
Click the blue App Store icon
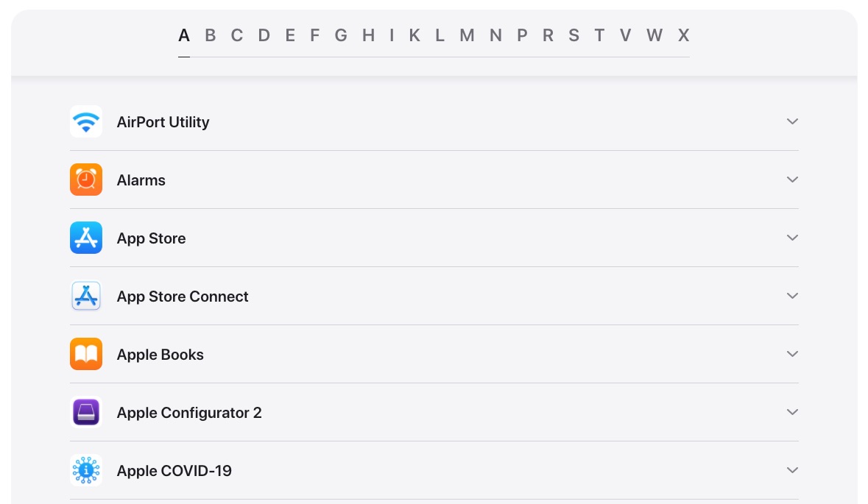pyautogui.click(x=86, y=238)
